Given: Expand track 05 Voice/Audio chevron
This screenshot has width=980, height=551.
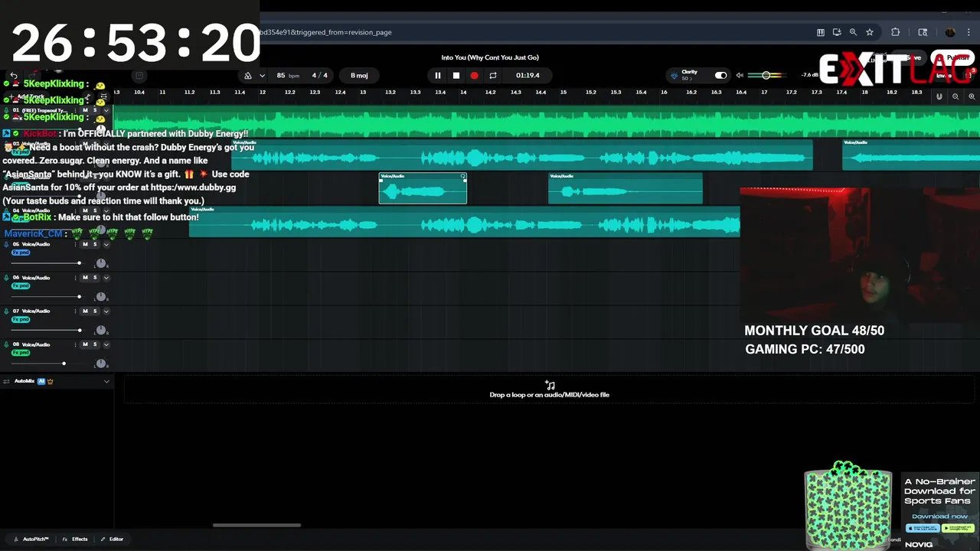Looking at the screenshot, I should 106,244.
